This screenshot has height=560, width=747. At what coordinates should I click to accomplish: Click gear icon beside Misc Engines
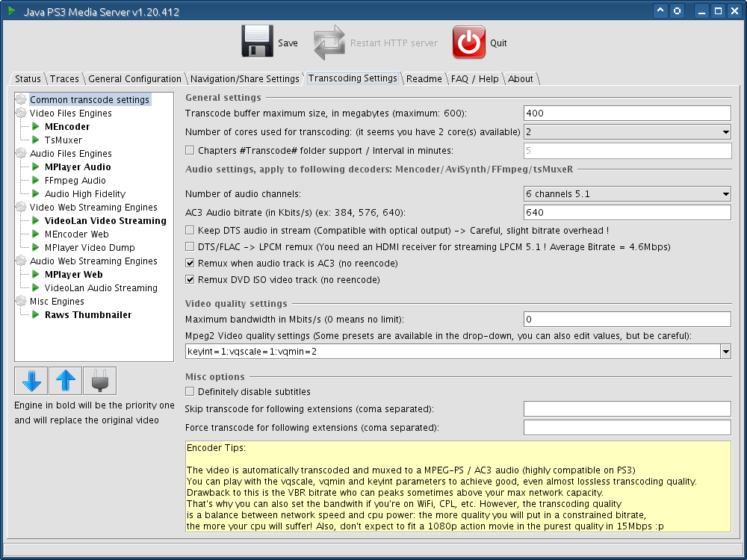click(x=21, y=302)
